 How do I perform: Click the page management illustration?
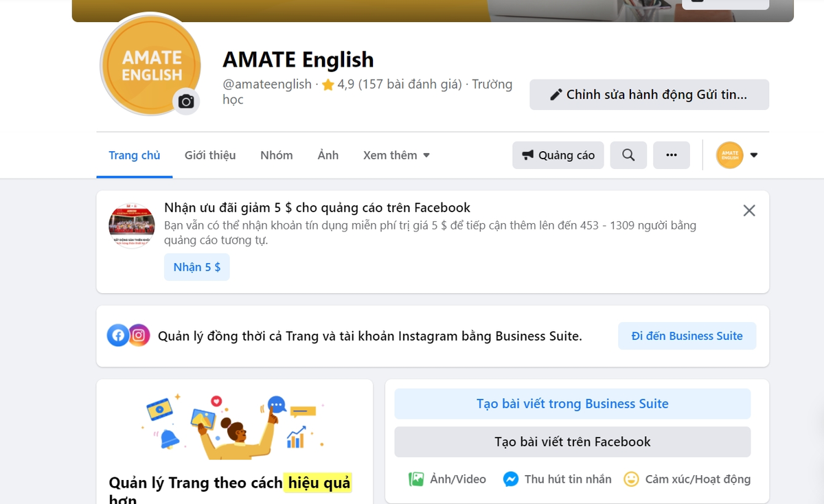coord(234,426)
